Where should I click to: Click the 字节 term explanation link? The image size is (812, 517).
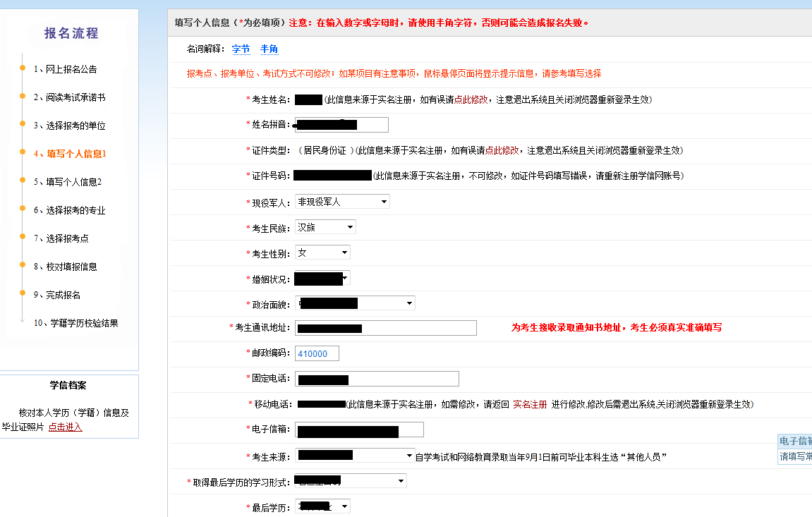pyautogui.click(x=241, y=49)
